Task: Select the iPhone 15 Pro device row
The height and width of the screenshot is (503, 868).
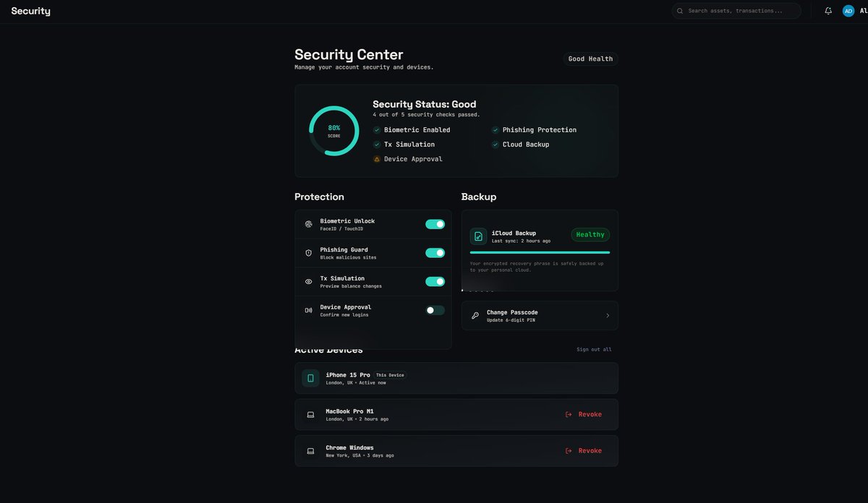Action: [x=456, y=378]
